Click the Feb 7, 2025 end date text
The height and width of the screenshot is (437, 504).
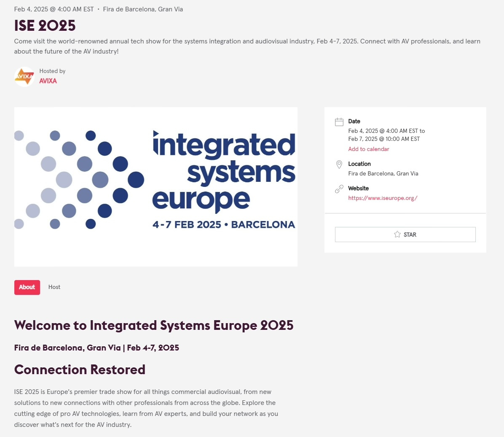[x=384, y=139]
